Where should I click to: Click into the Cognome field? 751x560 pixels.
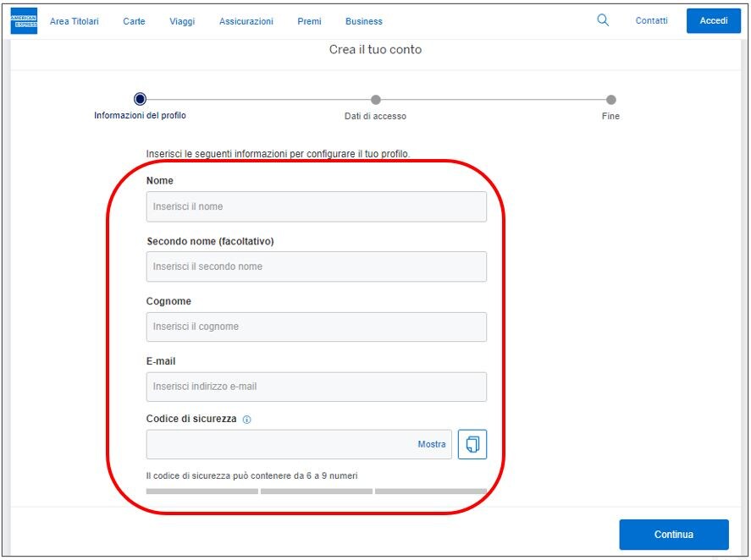coord(316,327)
